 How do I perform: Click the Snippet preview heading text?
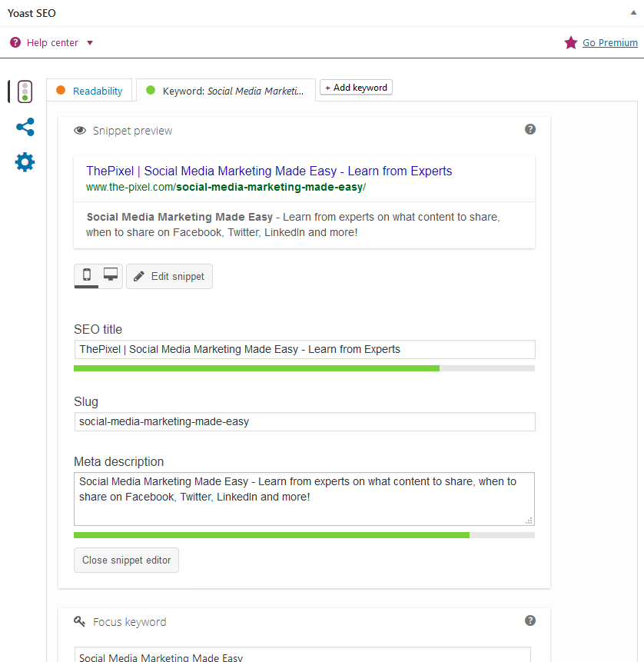coord(132,131)
